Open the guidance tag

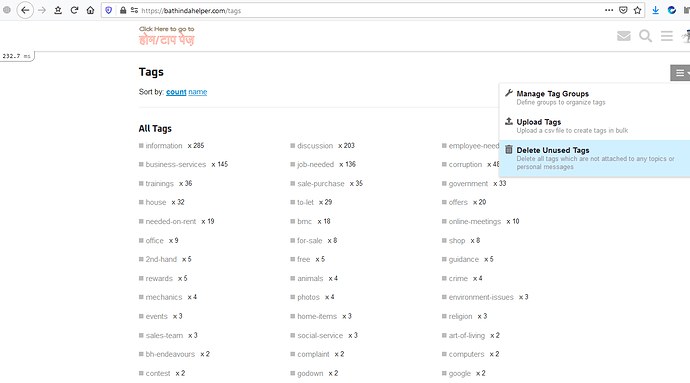coord(463,259)
